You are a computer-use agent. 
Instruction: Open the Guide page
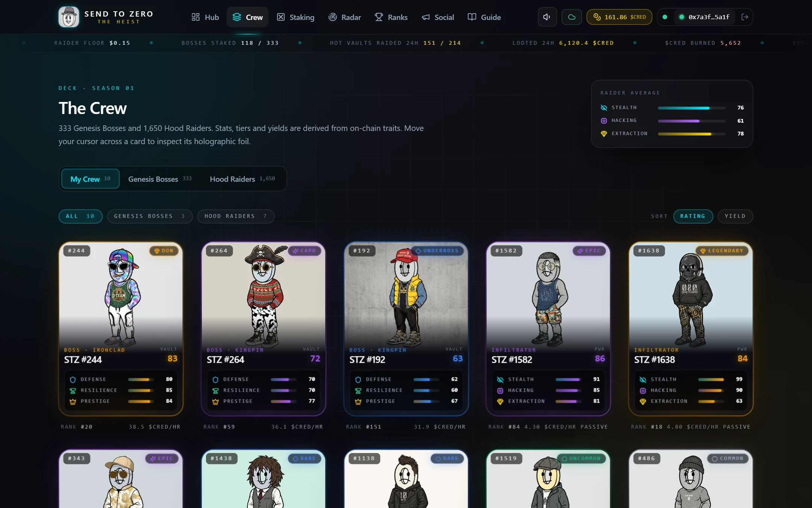click(x=484, y=17)
